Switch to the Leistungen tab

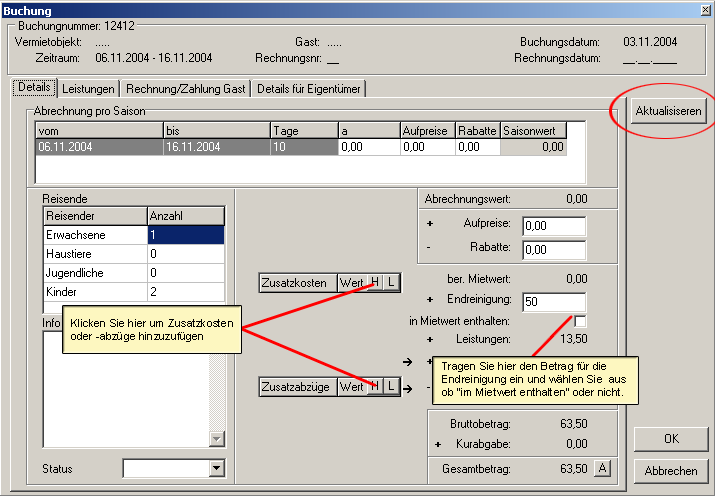point(89,89)
